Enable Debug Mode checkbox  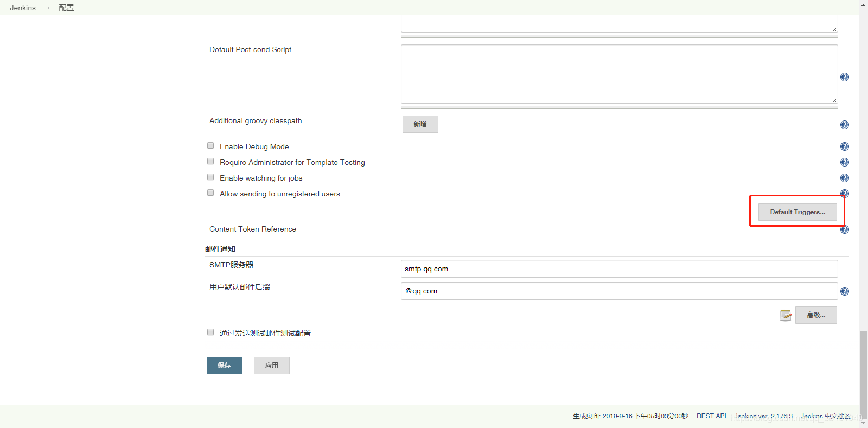(x=210, y=145)
